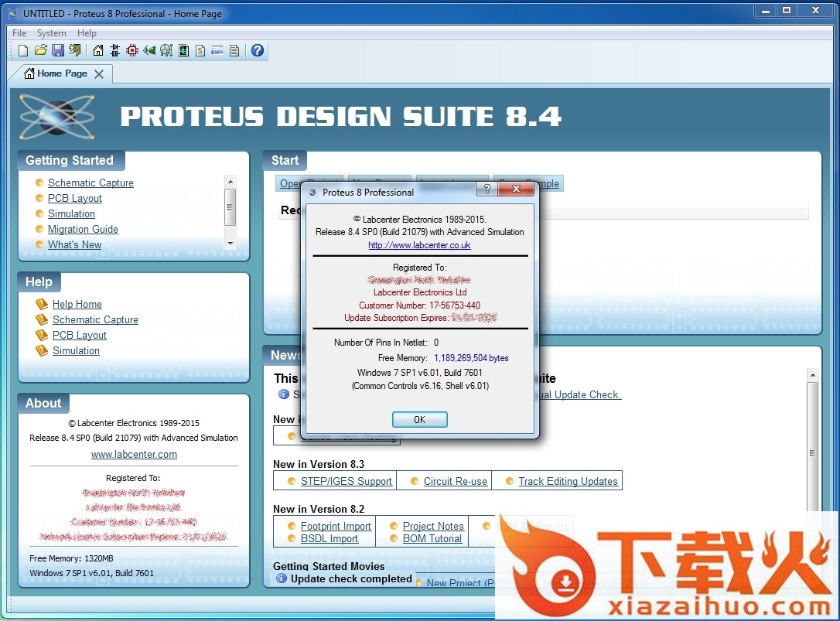Open the System menu

click(52, 33)
